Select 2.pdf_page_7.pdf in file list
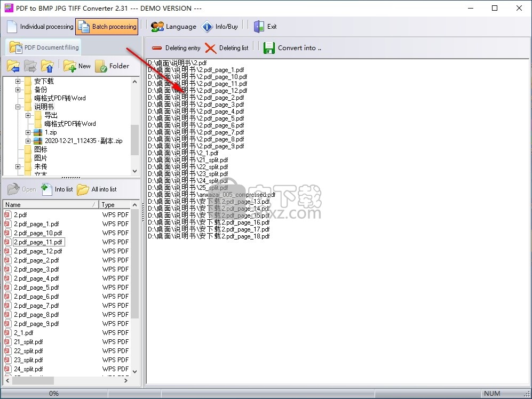This screenshot has height=399, width=532. tap(36, 306)
